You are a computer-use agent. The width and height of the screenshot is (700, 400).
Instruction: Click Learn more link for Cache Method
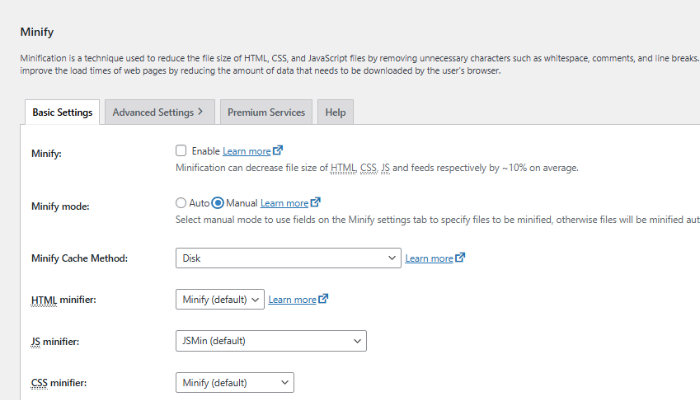[429, 258]
